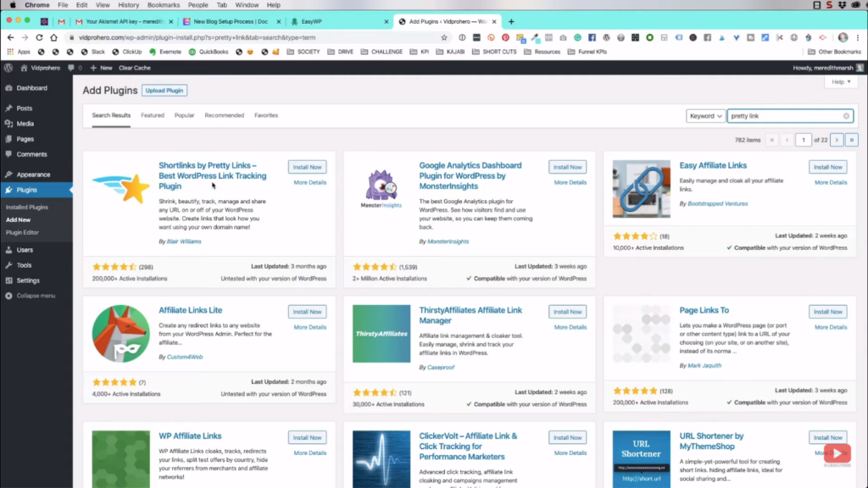Switch to the EasyWP browser tab

[337, 21]
